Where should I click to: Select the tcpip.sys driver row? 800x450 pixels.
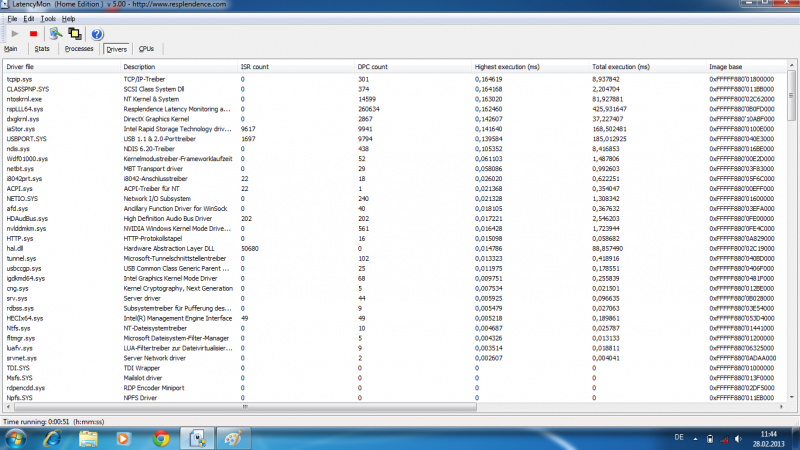click(x=395, y=79)
